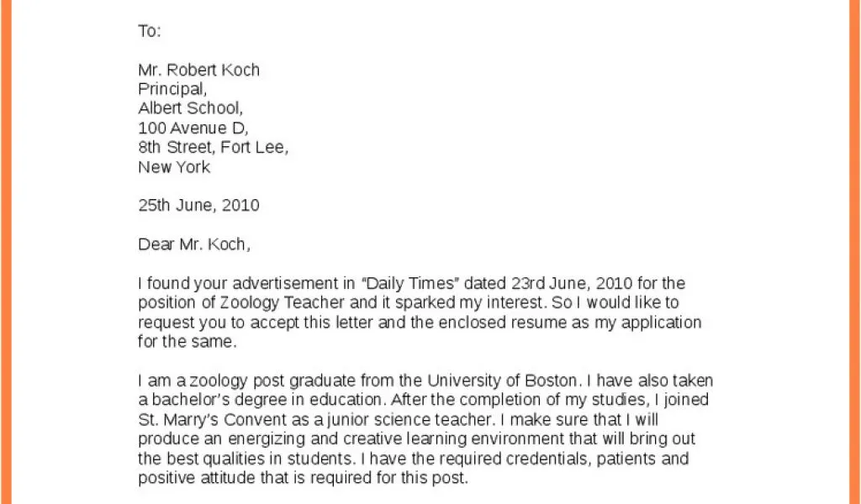Click the name "Mr. Robert Koch"
This screenshot has height=504, width=861.
(x=198, y=70)
